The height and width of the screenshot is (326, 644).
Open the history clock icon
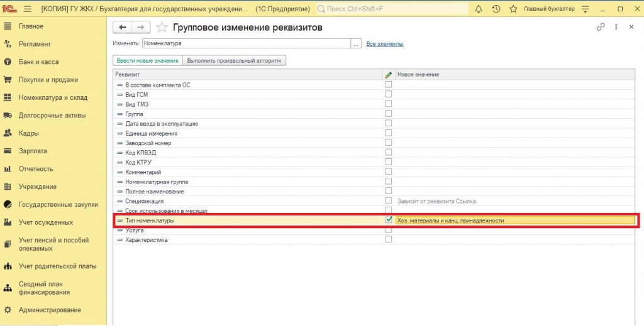pos(496,9)
